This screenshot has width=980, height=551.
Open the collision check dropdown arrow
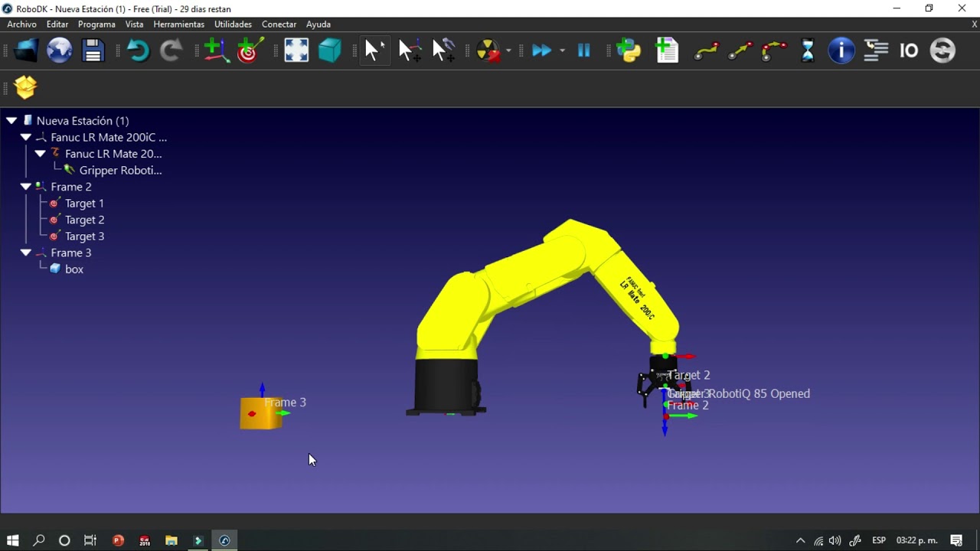[508, 51]
